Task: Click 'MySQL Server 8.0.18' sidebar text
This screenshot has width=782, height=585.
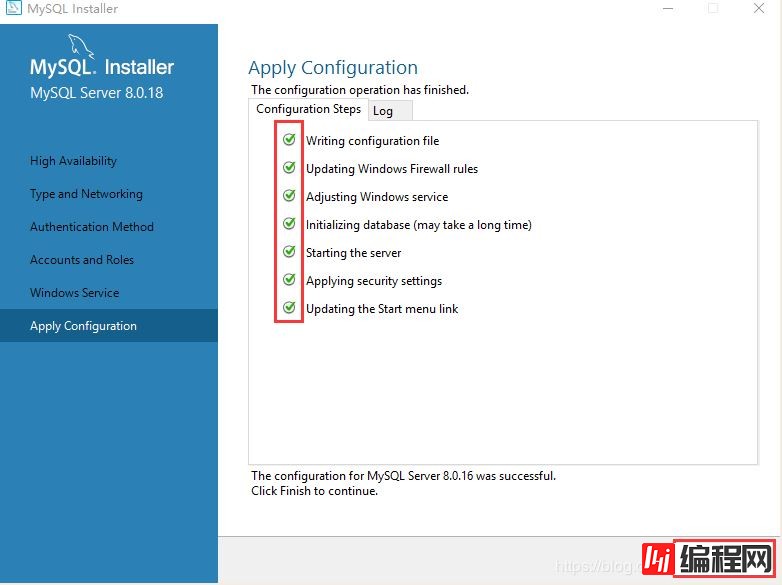Action: point(97,93)
